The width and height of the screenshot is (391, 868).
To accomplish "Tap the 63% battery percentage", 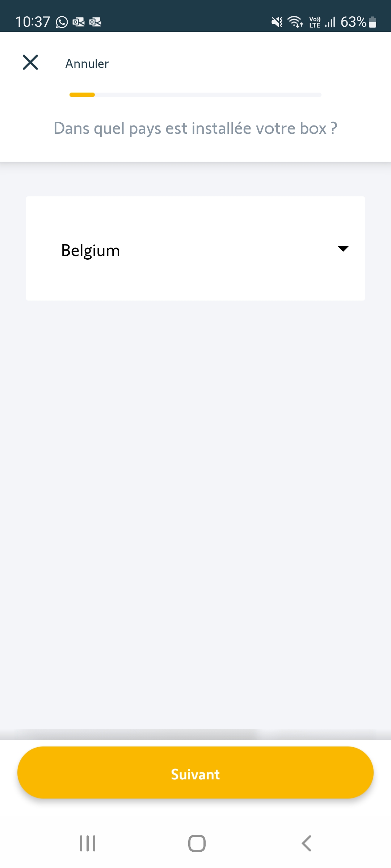I will click(353, 22).
